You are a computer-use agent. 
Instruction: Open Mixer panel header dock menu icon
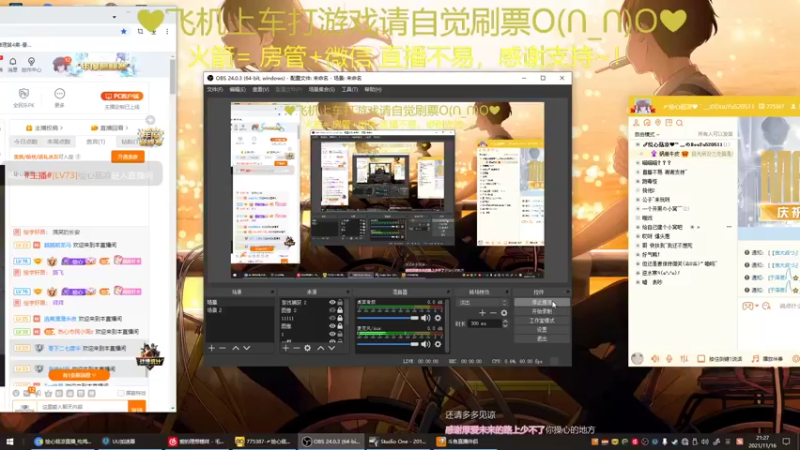tap(447, 292)
